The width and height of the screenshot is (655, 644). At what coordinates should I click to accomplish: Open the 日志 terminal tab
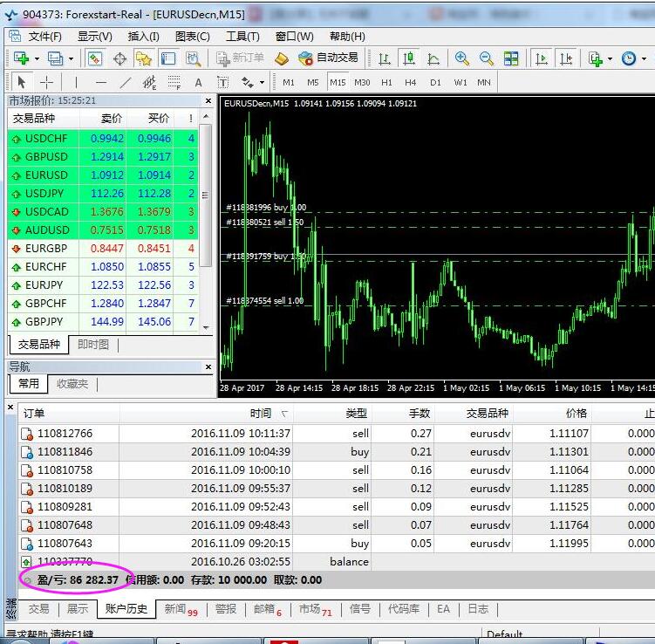478,609
